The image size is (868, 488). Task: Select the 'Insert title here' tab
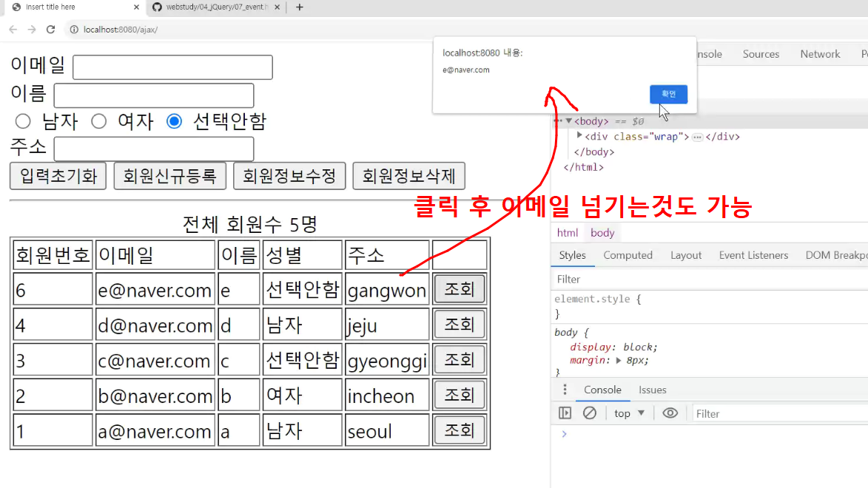click(x=75, y=7)
